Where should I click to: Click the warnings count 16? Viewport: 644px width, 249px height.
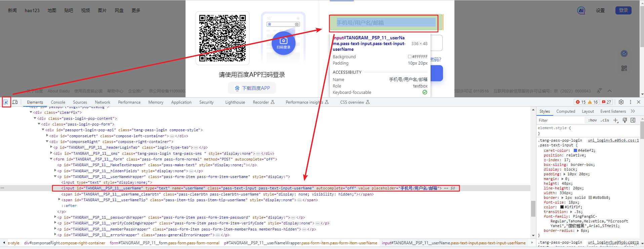pos(593,102)
